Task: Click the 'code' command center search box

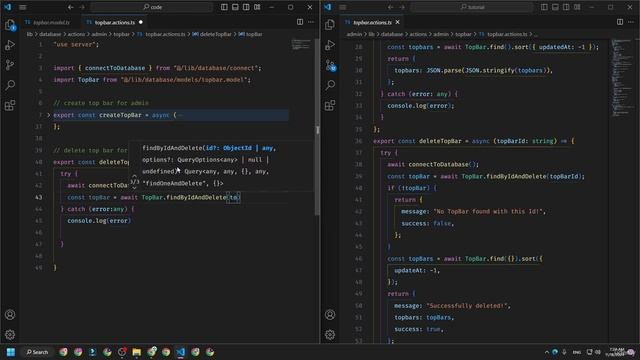Action: click(152, 7)
